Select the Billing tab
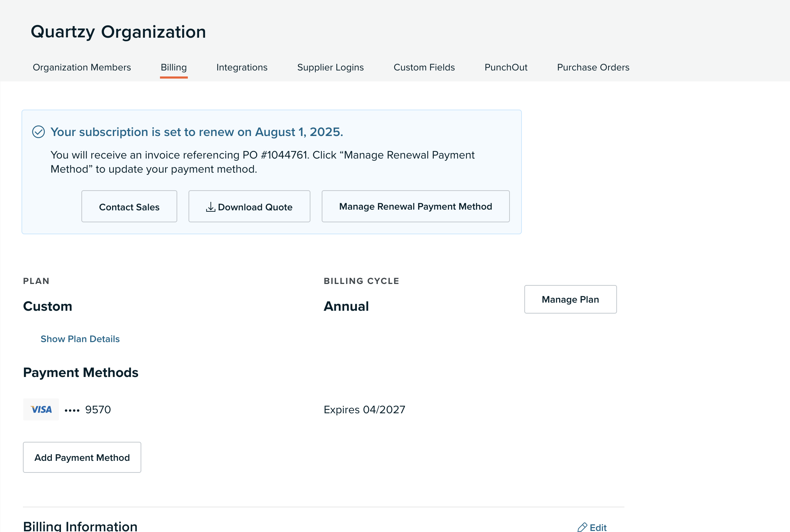Screen dimensions: 790x532 174,67
